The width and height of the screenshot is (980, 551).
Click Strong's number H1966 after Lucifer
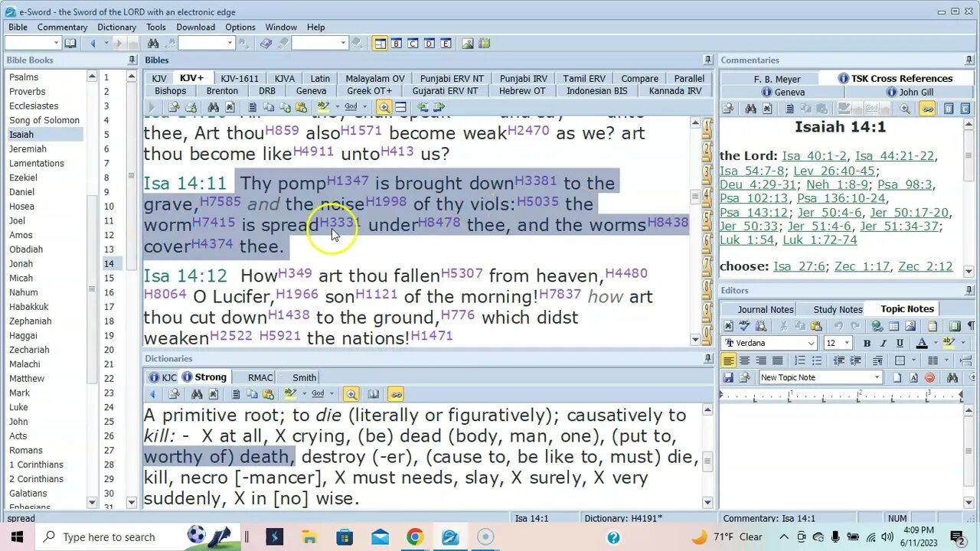pos(297,295)
